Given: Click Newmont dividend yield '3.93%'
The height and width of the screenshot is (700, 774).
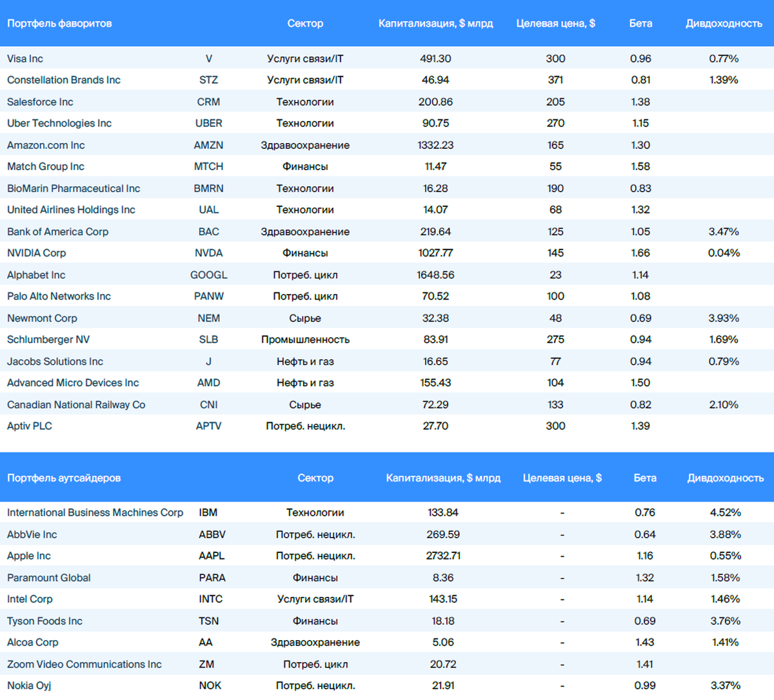Looking at the screenshot, I should [x=724, y=318].
